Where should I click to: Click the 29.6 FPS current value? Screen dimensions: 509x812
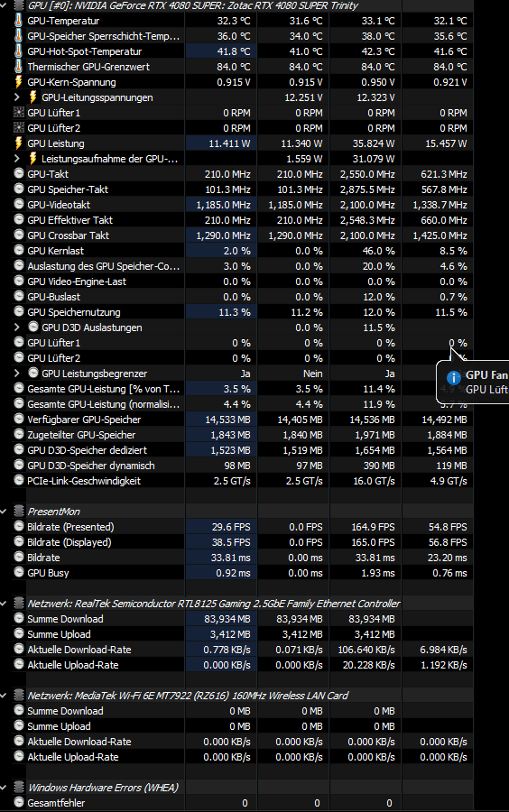[231, 527]
